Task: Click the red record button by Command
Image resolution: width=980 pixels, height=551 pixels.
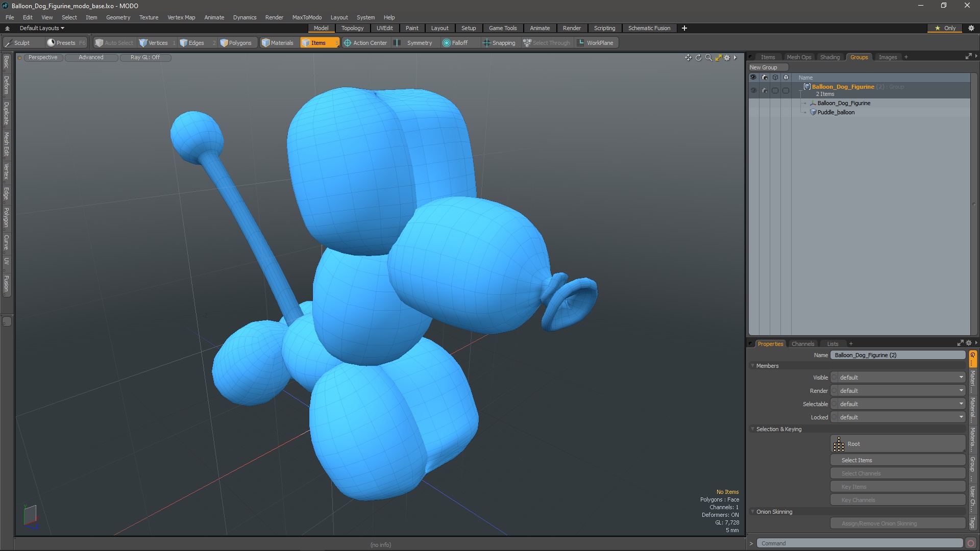Action: point(971,543)
